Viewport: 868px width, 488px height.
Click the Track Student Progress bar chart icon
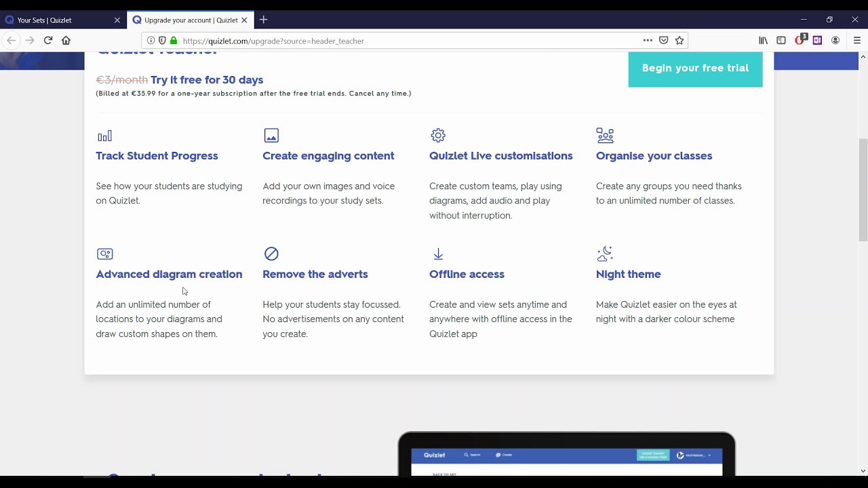[104, 136]
